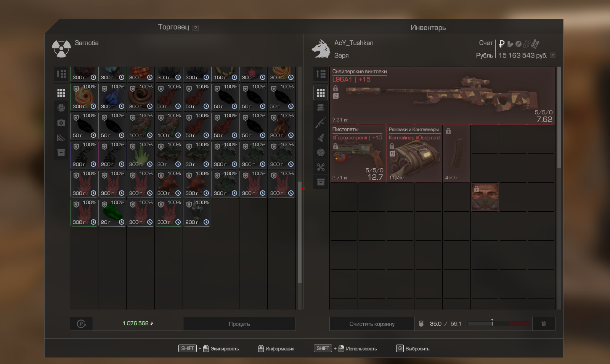Click the wolf avatar of AcY_Tushkan

pyautogui.click(x=321, y=49)
